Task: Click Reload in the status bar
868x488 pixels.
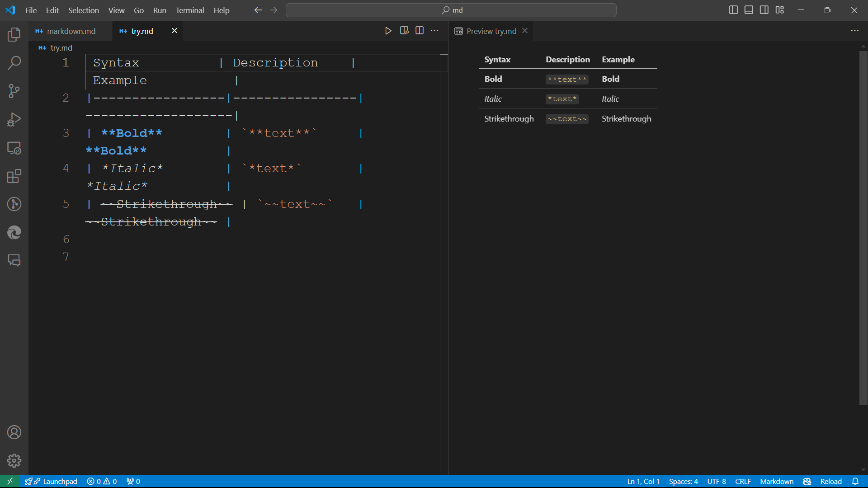Action: (x=830, y=481)
